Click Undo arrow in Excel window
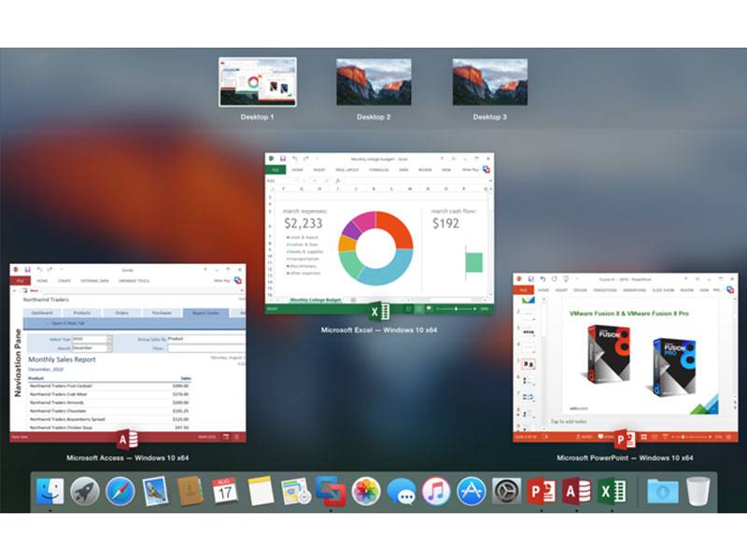This screenshot has width=747, height=560. [x=294, y=159]
